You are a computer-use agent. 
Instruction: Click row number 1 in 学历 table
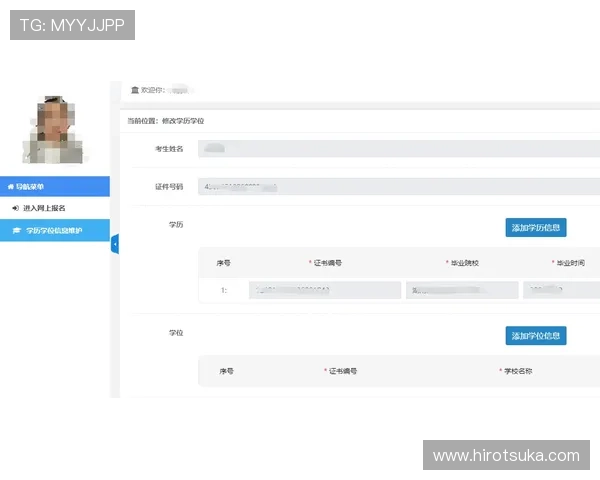(x=224, y=290)
